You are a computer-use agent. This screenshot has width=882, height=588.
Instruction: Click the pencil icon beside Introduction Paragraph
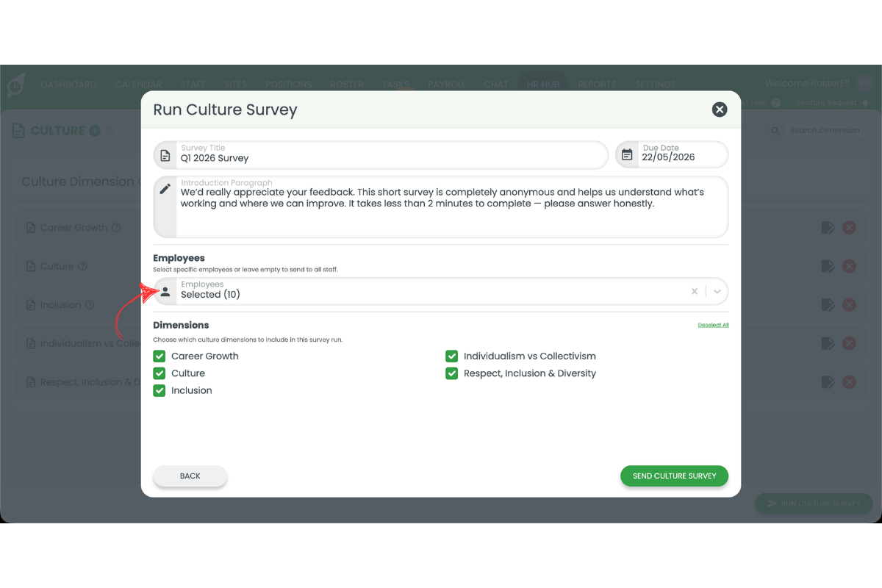165,189
